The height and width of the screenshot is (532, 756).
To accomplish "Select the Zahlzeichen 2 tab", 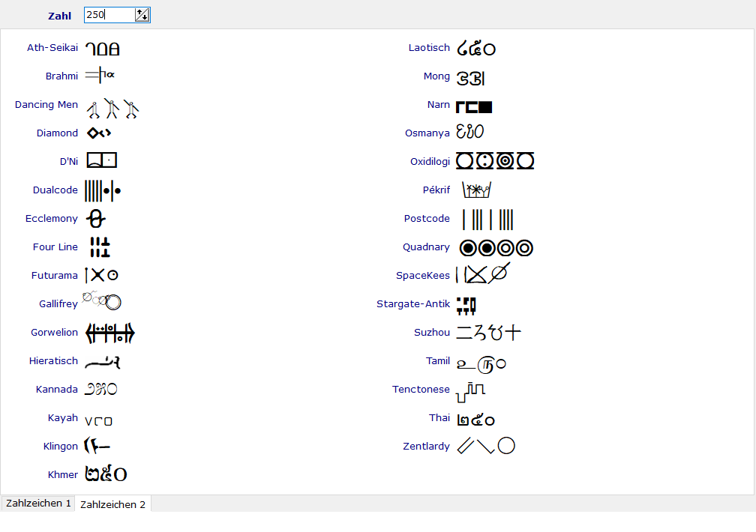I will [112, 504].
